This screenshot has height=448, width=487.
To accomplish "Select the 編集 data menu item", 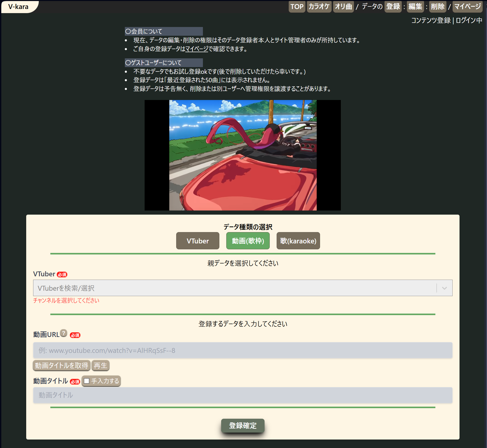I will coord(415,7).
